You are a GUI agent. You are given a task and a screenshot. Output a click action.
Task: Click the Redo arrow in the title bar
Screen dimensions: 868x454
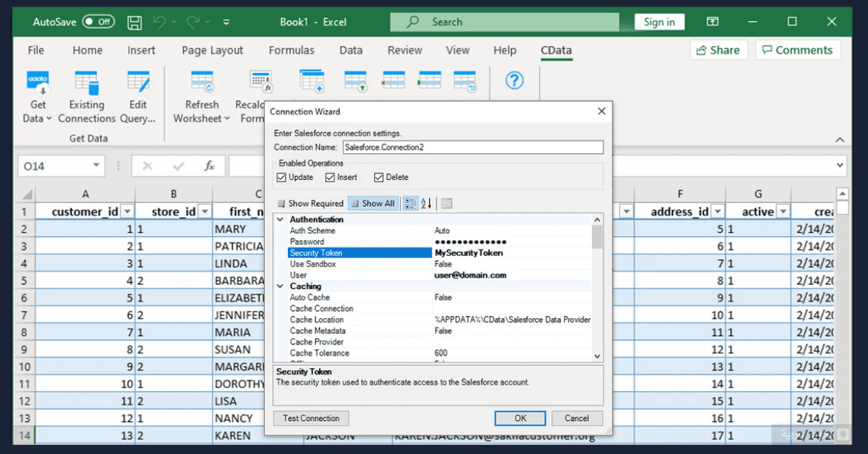click(193, 22)
